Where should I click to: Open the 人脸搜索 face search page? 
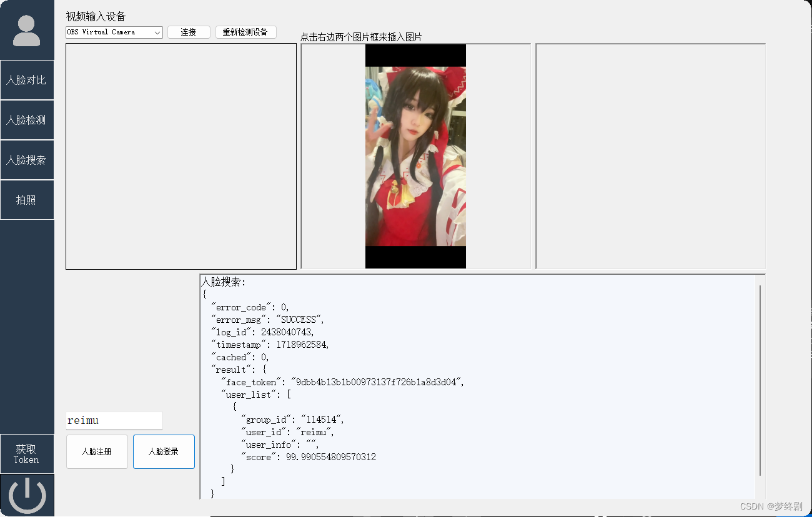pyautogui.click(x=27, y=160)
